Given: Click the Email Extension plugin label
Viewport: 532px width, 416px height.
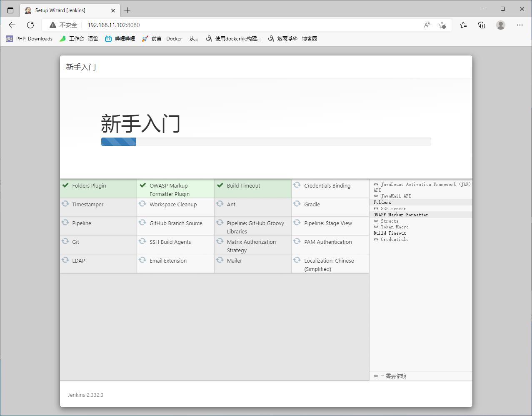Looking at the screenshot, I should pos(168,261).
